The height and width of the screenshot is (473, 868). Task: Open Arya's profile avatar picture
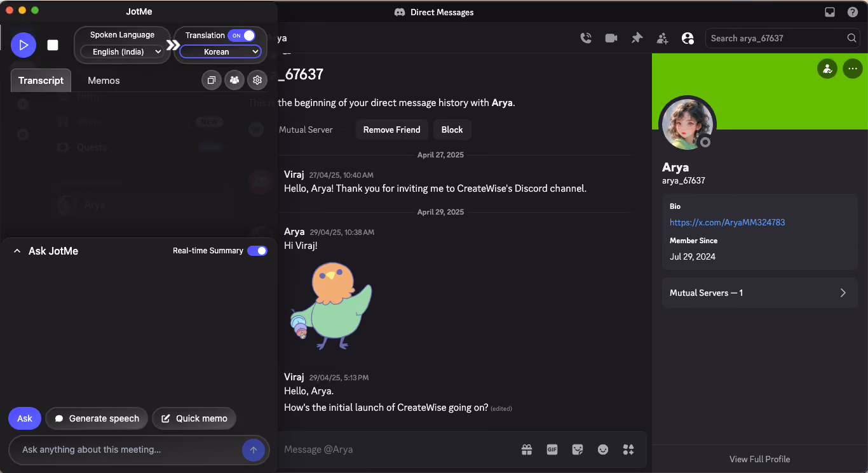[688, 124]
